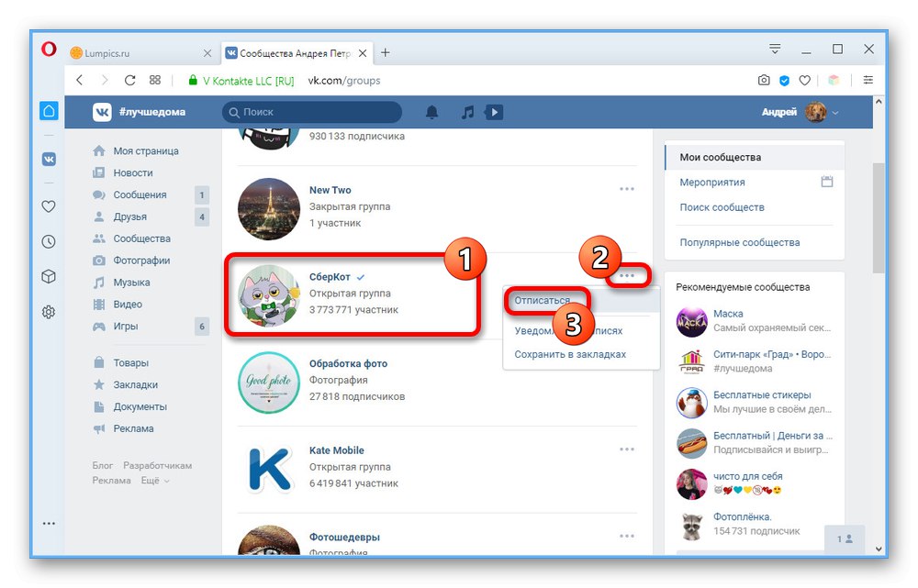Click the Поиск search field
The width and height of the screenshot is (918, 588).
(312, 112)
